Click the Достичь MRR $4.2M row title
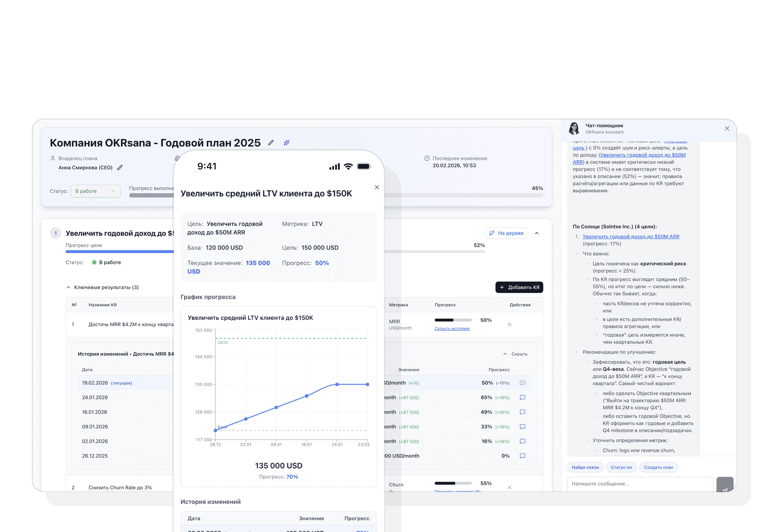 [x=131, y=324]
